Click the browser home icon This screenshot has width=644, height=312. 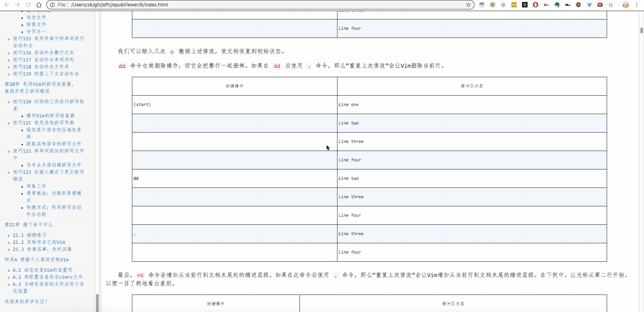[39, 5]
